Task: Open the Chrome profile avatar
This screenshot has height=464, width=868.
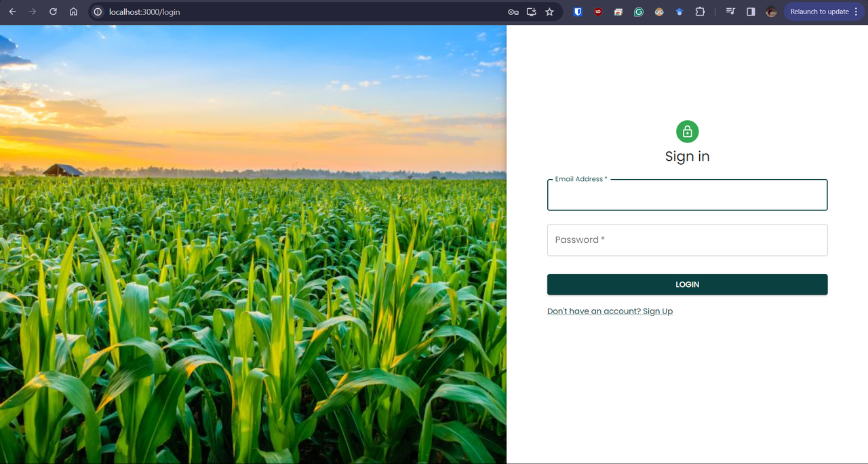Action: 771,12
